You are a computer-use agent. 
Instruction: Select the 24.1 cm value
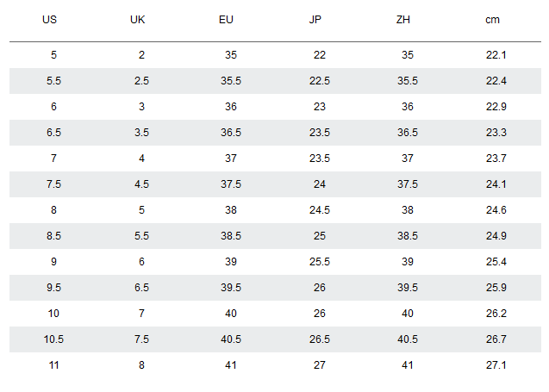[496, 184]
